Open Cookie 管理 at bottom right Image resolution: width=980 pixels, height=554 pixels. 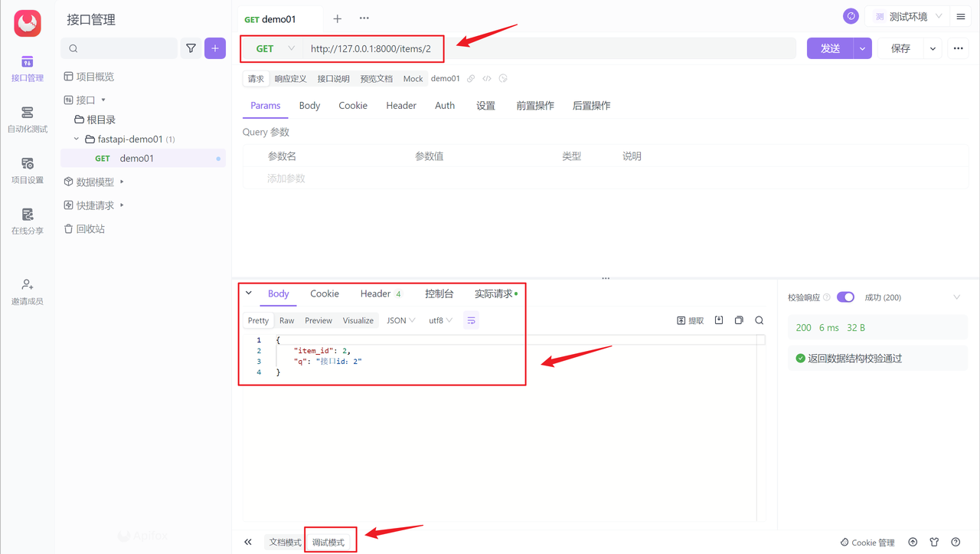coord(867,542)
